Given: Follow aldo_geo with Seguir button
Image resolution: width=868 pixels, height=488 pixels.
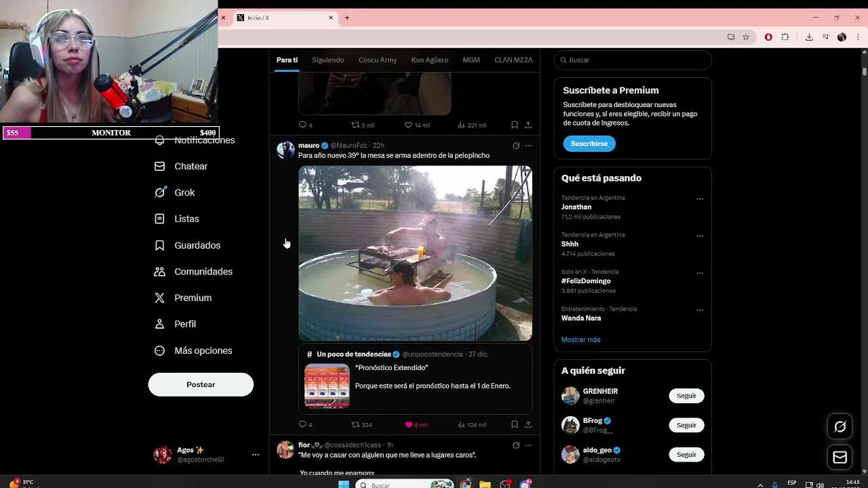Looking at the screenshot, I should pos(686,455).
